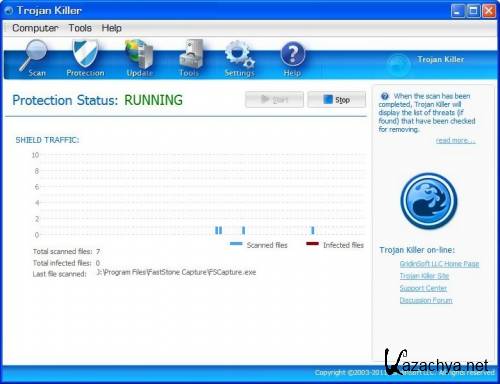Click the Infected files legend swatch
Viewport: 500px width, 384px height.
click(312, 244)
